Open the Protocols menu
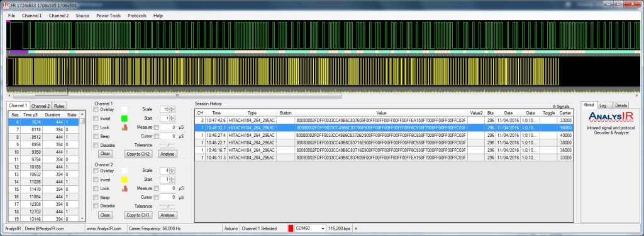Screen dimensions: 644x236 (136, 16)
